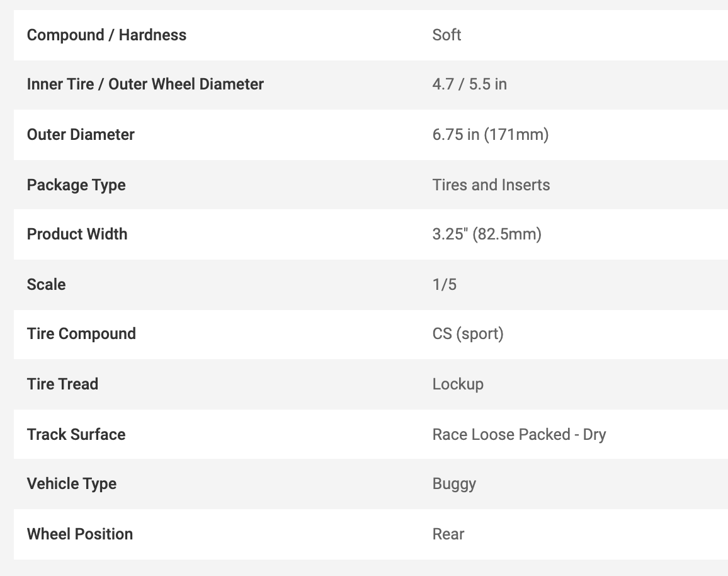
Task: Select the Lockup tread value
Action: tap(458, 384)
